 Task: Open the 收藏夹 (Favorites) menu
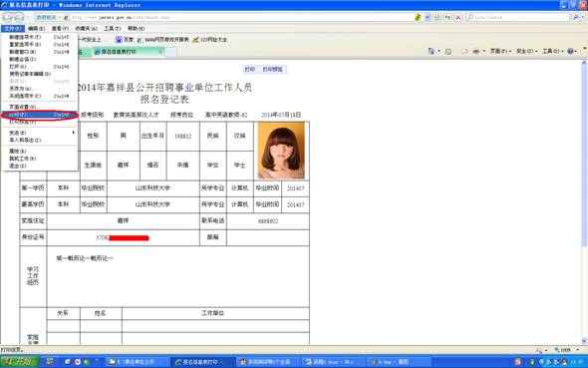pos(86,29)
